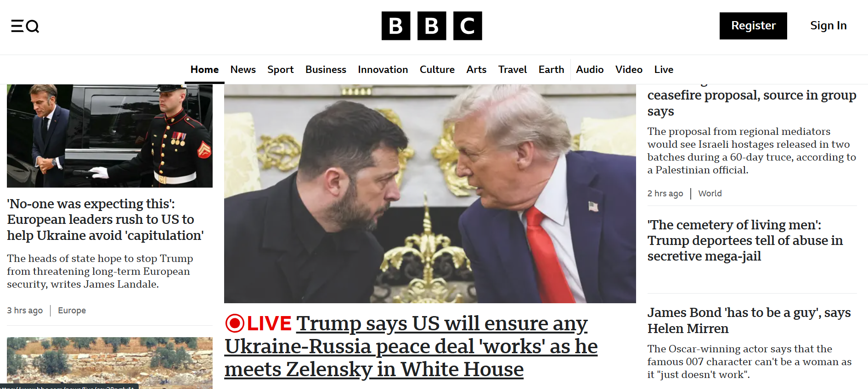The height and width of the screenshot is (389, 868).
Task: Open Zelensky and Trump main photo
Action: (x=430, y=193)
